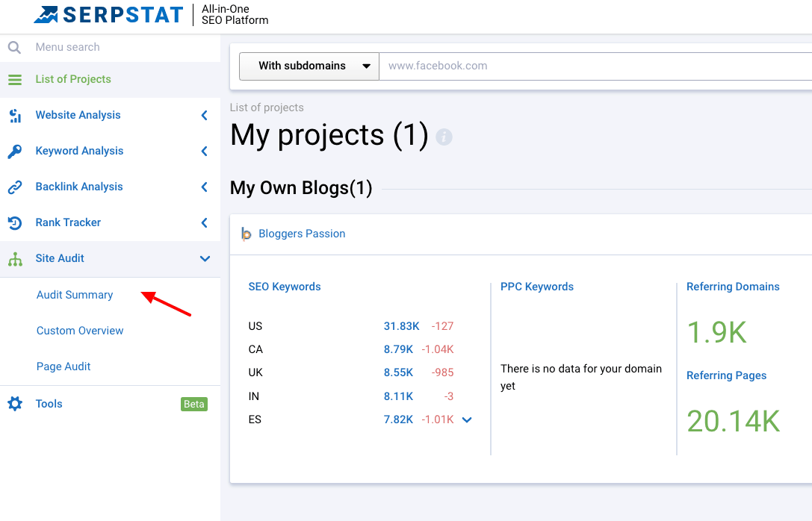The width and height of the screenshot is (812, 521).
Task: Click the menu search magnifier icon
Action: point(14,48)
